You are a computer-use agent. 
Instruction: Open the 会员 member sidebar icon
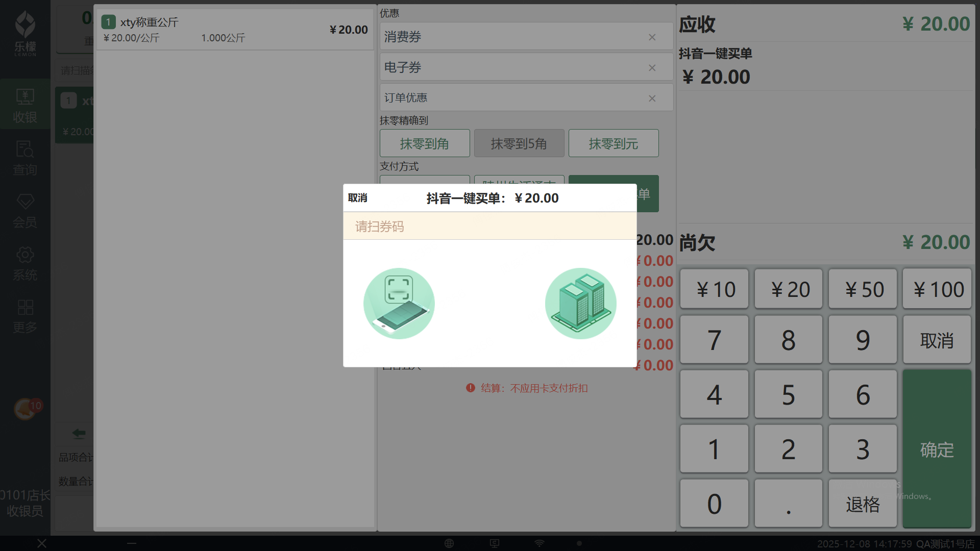click(25, 211)
